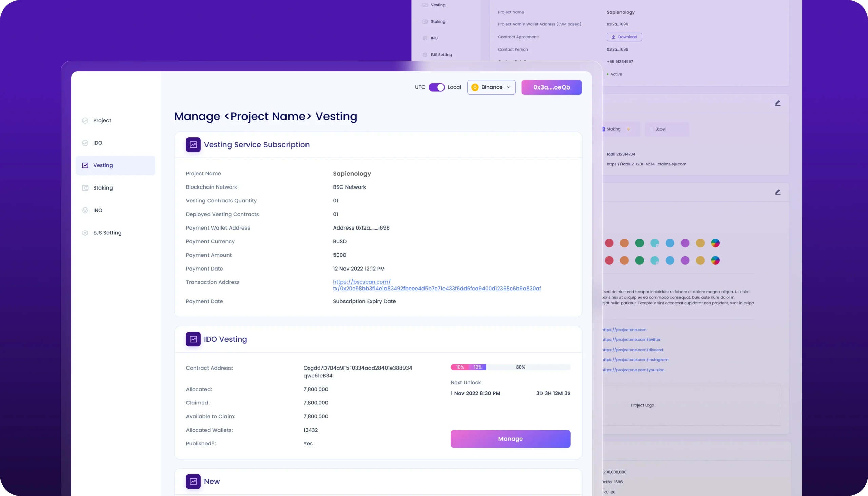The width and height of the screenshot is (868, 496).
Task: Toggle the UTC/Local time switch
Action: pos(436,87)
